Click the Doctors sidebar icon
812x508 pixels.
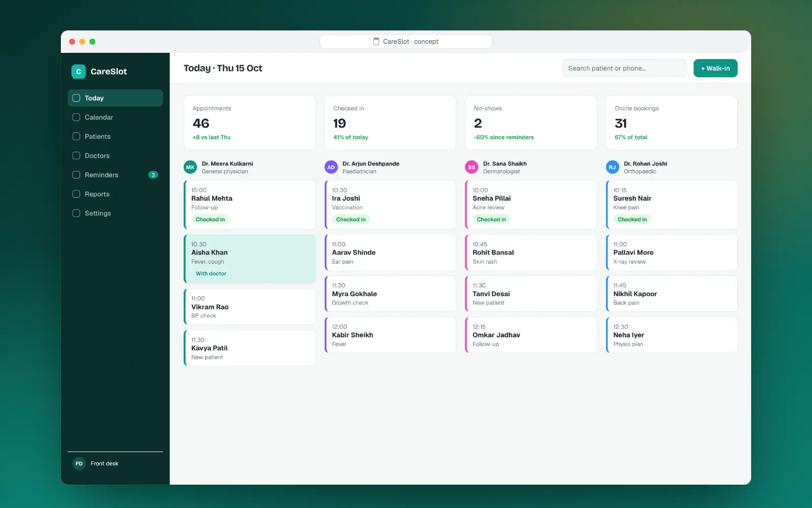(76, 155)
